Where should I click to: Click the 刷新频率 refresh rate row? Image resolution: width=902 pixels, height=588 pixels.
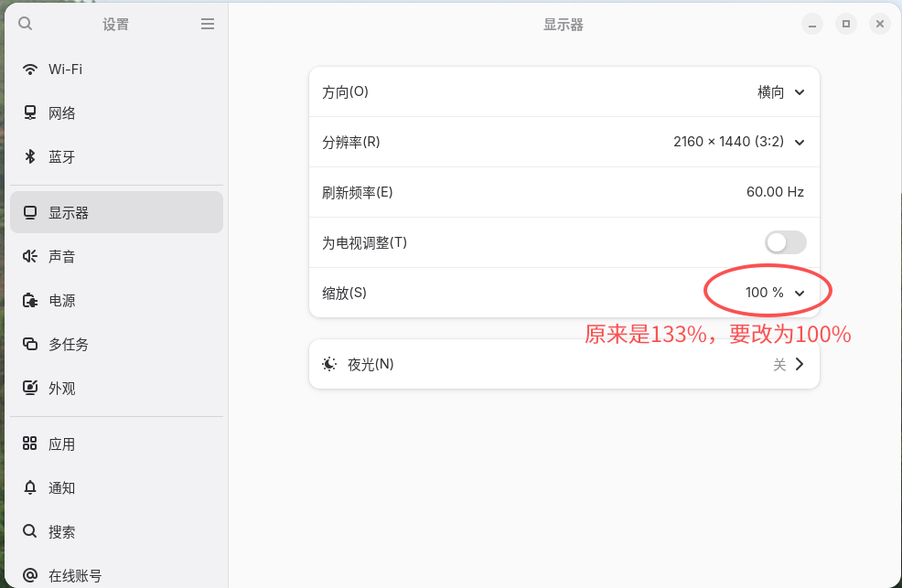(564, 192)
